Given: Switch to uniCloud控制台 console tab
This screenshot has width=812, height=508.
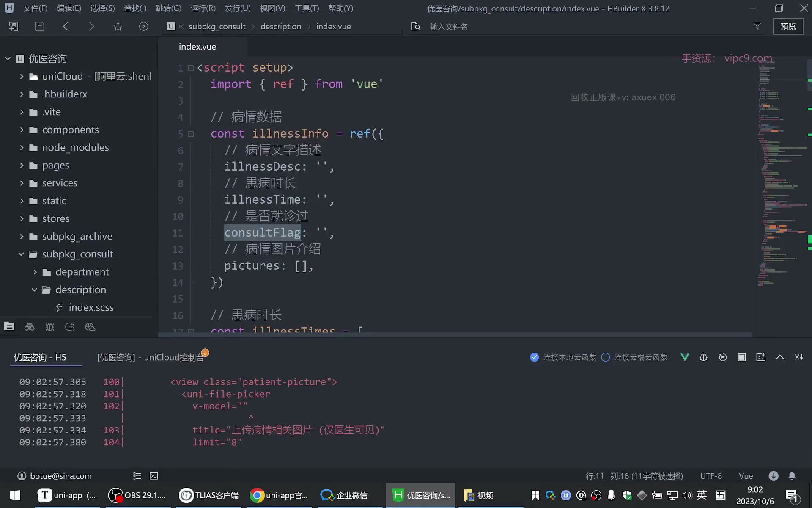Looking at the screenshot, I should point(151,357).
